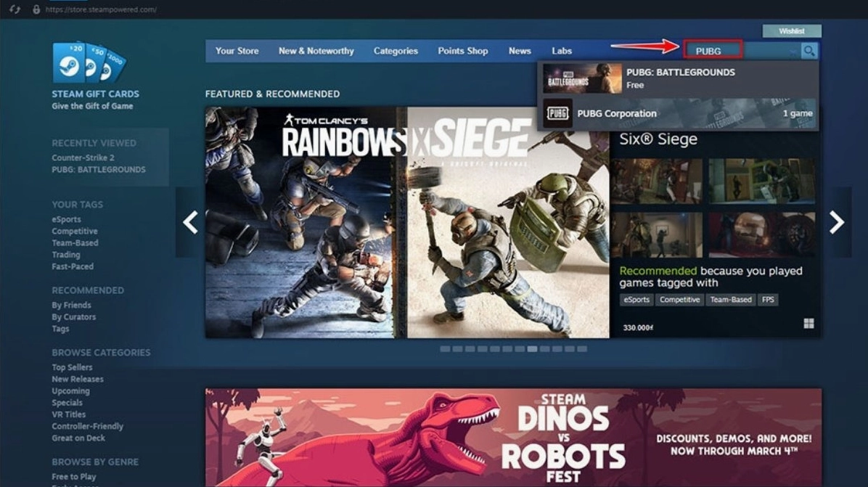This screenshot has width=868, height=487.
Task: Click the eSports tag under the recommendation
Action: [x=636, y=299]
